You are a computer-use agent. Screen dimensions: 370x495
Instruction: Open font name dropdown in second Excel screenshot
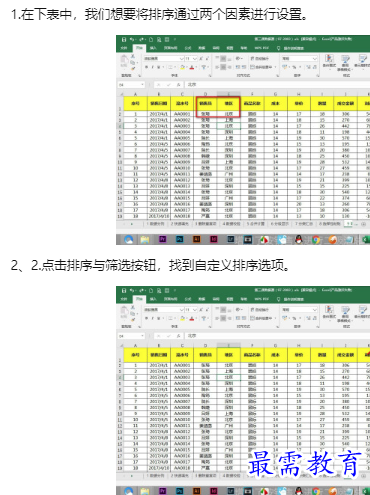[182, 310]
